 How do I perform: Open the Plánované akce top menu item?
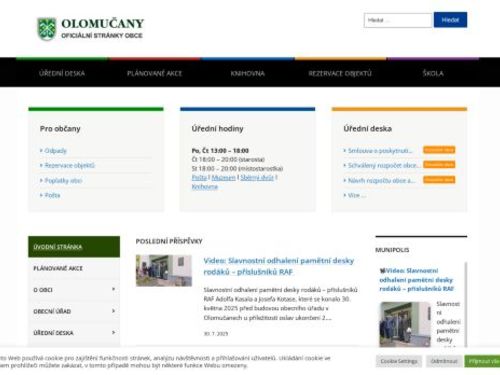155,73
